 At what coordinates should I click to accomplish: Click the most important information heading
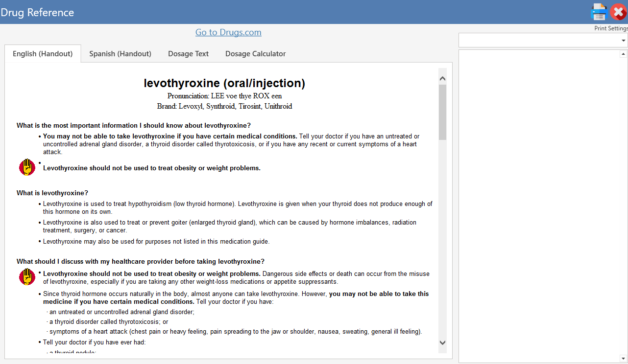tap(134, 125)
